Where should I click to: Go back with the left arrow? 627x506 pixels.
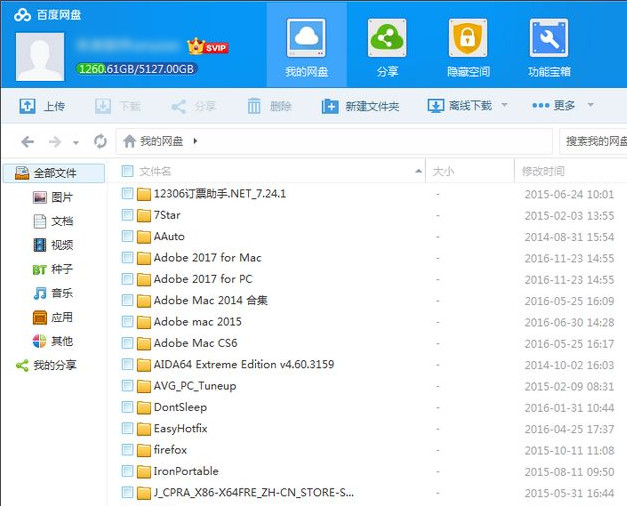click(28, 142)
